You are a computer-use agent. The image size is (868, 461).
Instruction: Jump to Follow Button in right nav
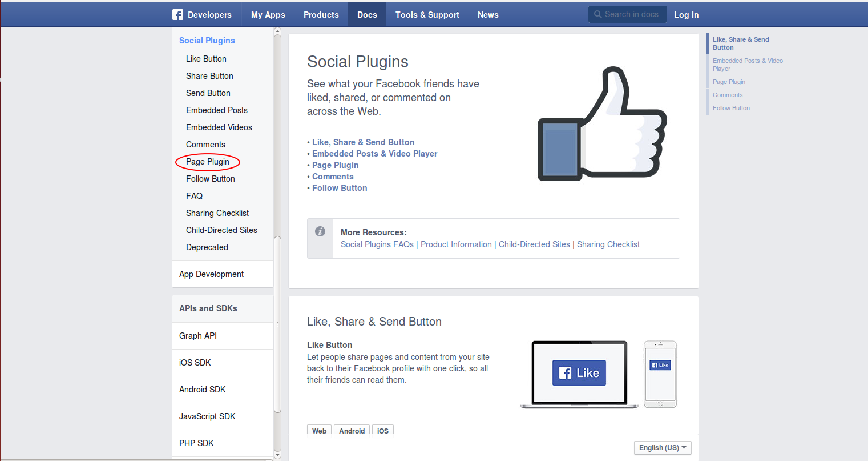(731, 108)
